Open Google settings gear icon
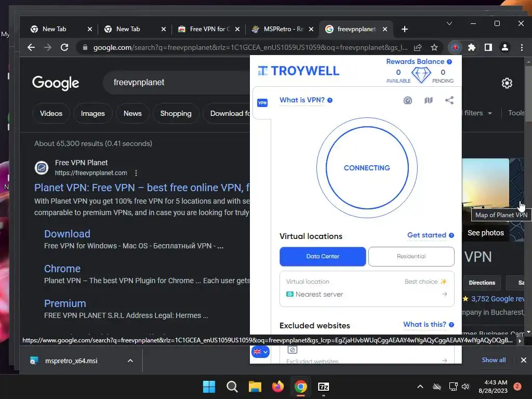 coord(507,83)
